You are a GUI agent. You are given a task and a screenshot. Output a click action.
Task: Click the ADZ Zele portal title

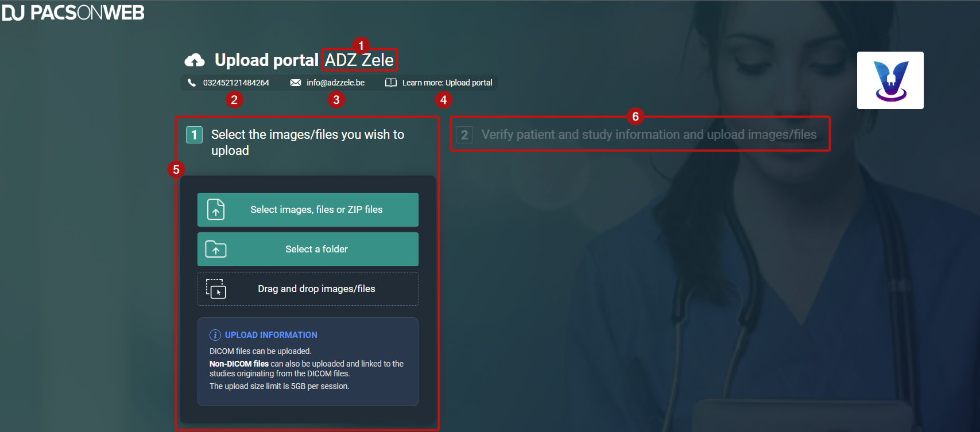[x=359, y=60]
